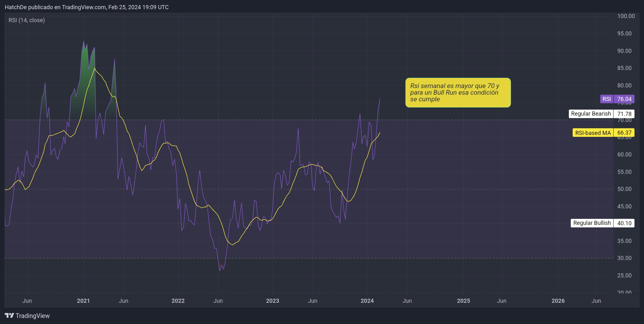The width and height of the screenshot is (644, 324).
Task: Select the 2023 year label on time axis
Action: pyautogui.click(x=272, y=301)
